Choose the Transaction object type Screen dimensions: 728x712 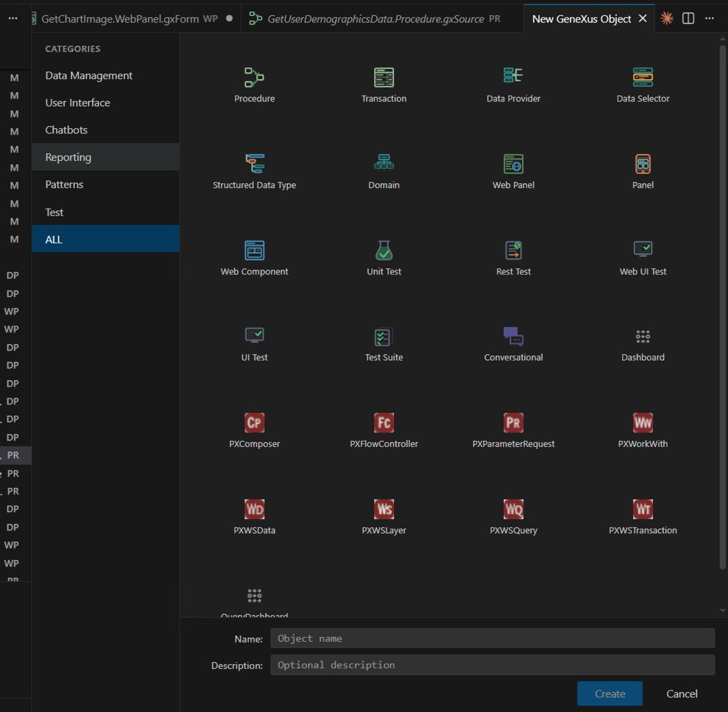384,77
